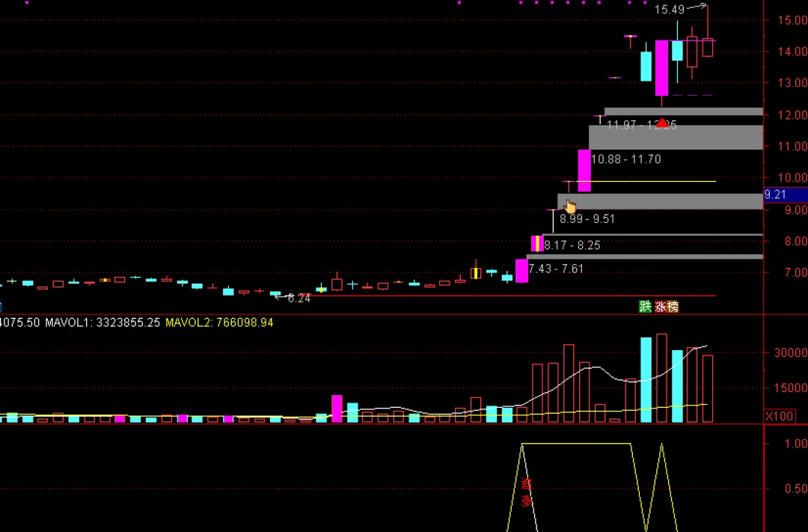808x532 pixels.
Task: Click the MAVOL2: 766098.94 readout
Action: 219,322
